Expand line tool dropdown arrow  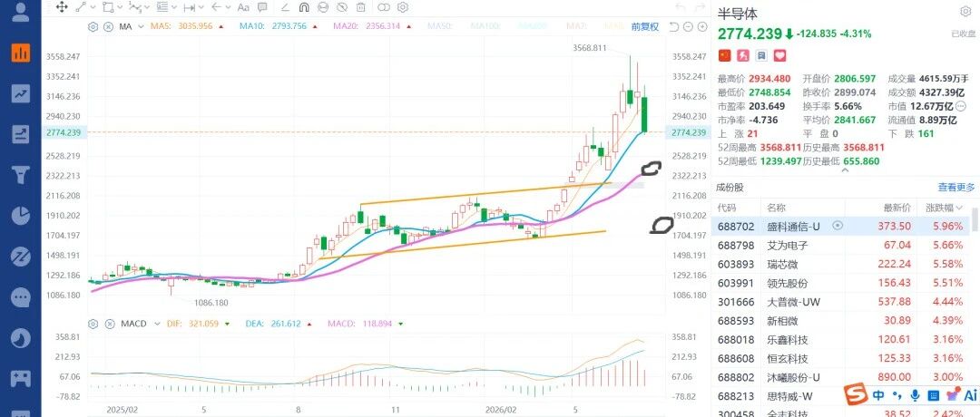tap(93, 7)
